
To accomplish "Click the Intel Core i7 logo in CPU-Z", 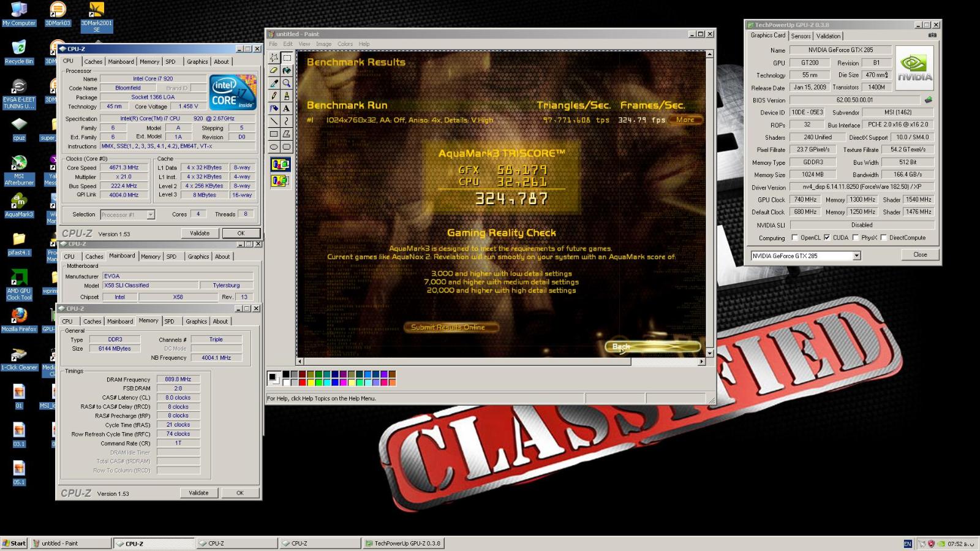I will [x=233, y=93].
